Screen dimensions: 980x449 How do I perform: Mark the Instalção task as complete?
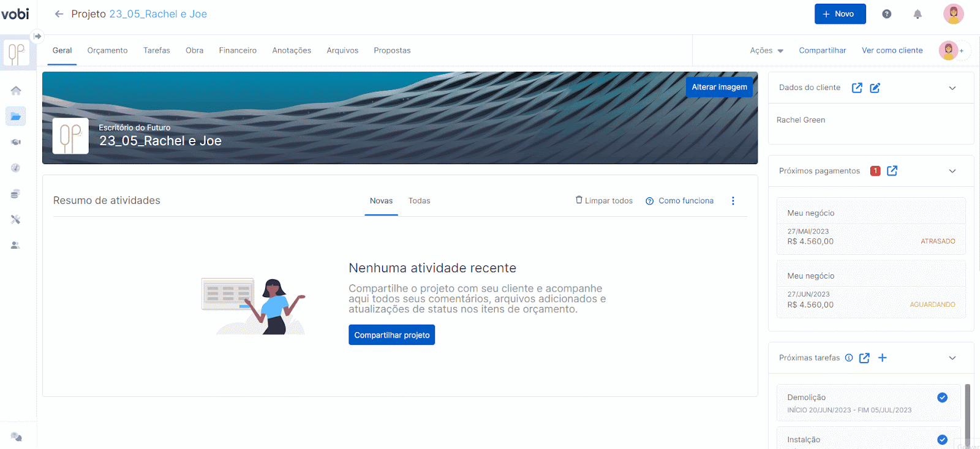[943, 440]
